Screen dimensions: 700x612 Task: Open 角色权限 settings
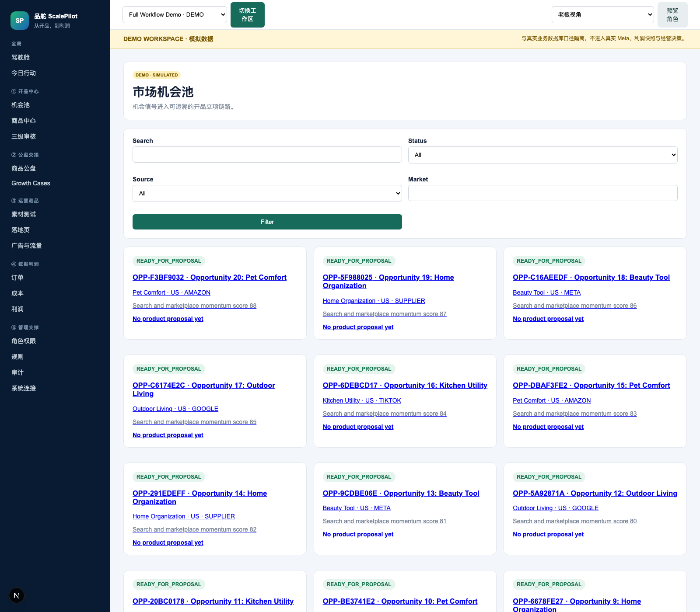[24, 341]
